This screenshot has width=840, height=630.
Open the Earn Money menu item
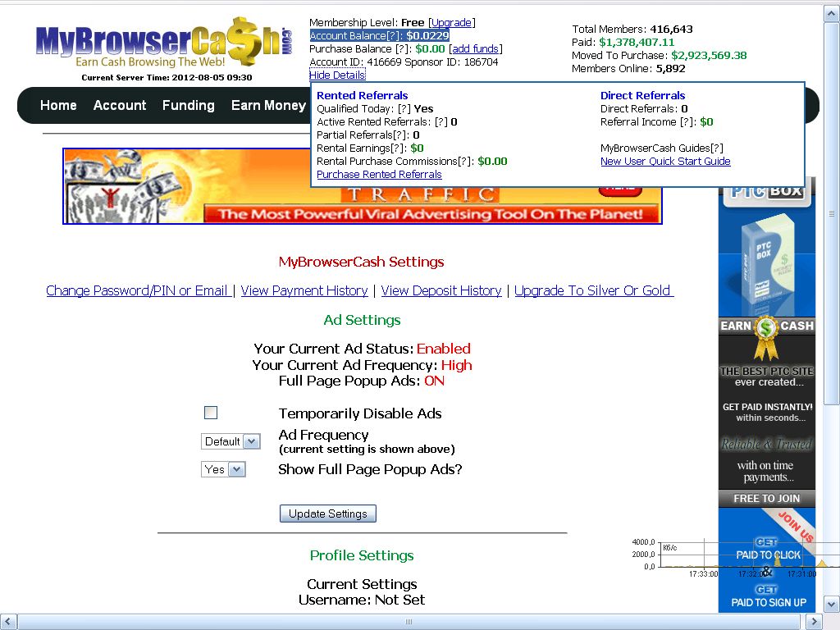click(268, 106)
